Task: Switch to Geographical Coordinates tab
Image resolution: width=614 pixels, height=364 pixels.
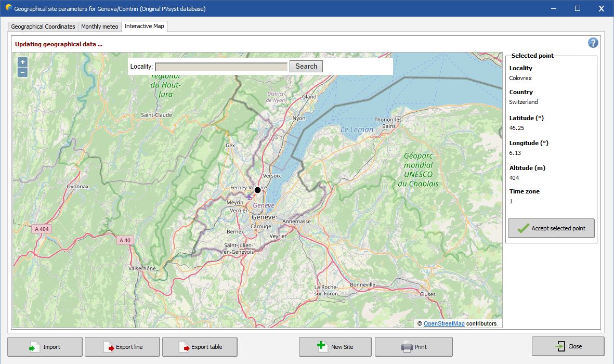Action: pos(43,27)
